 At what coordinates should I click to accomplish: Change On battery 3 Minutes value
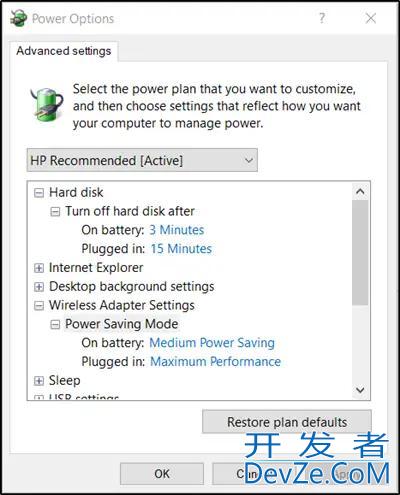click(x=177, y=230)
